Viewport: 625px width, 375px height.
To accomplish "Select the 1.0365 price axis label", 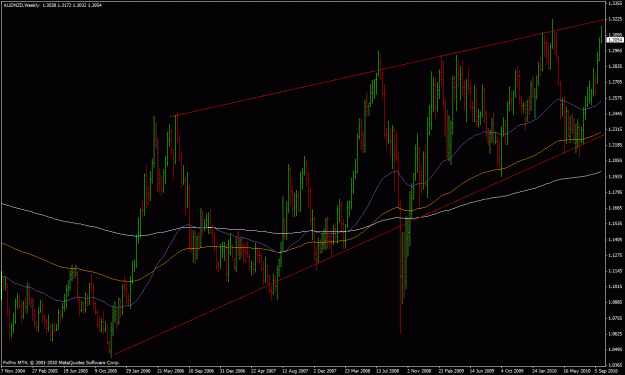I will click(x=615, y=365).
